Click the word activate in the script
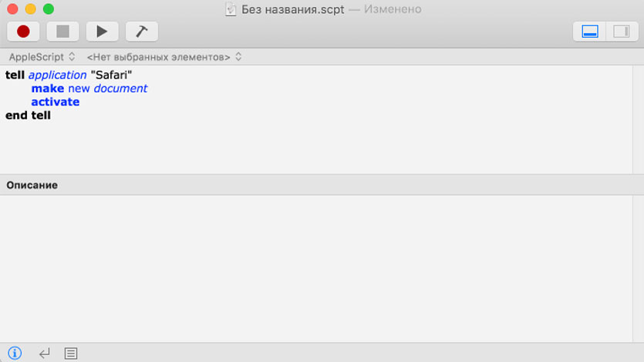Viewport: 644px width, 362px height. [56, 102]
